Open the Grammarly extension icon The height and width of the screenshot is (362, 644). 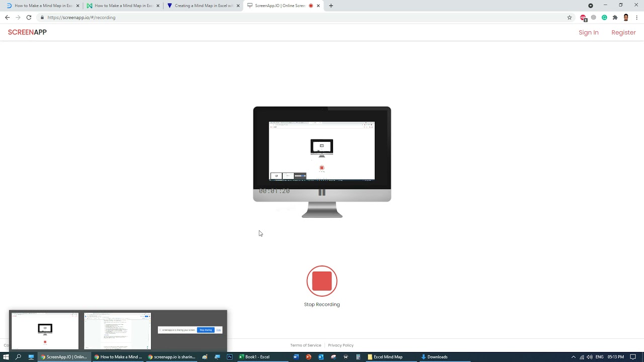[604, 17]
